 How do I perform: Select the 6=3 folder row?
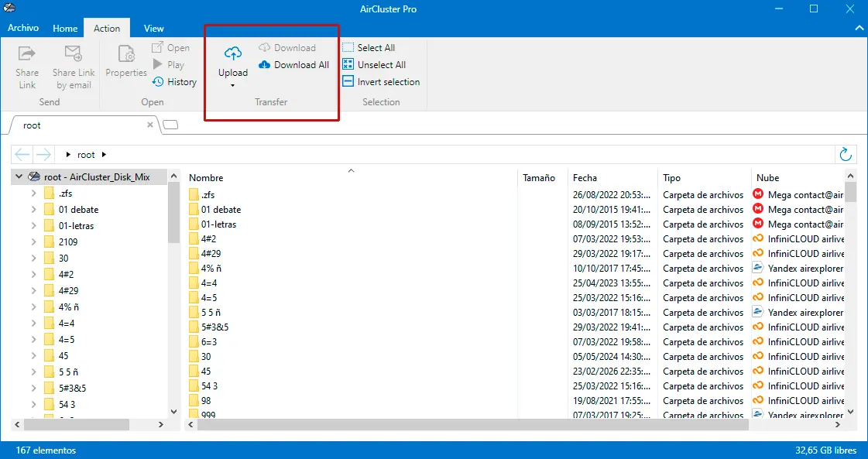(x=515, y=341)
